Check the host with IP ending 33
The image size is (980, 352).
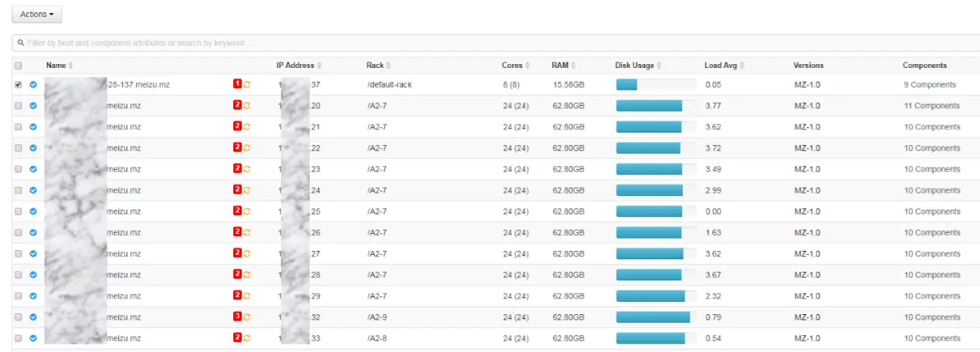(18, 338)
